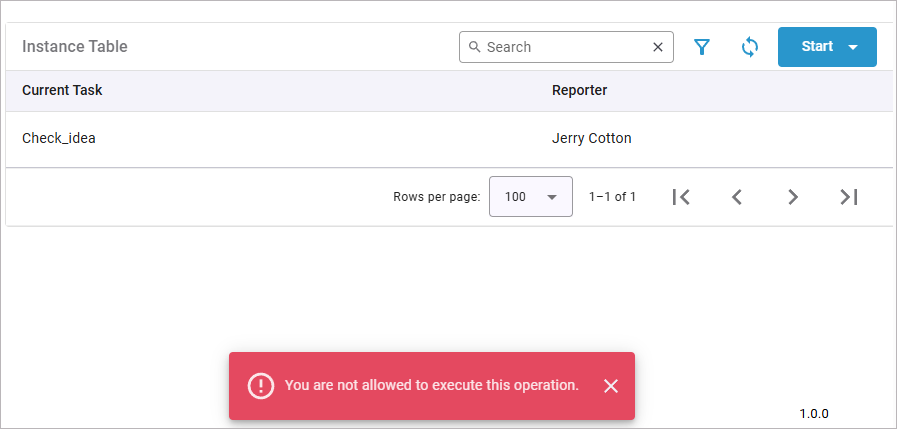Sort by the Current Task column header
The height and width of the screenshot is (429, 897).
click(62, 91)
